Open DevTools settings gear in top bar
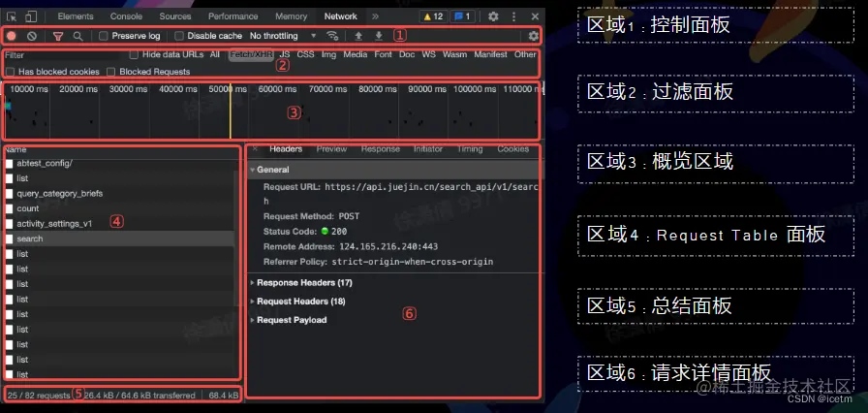868x413 pixels. (493, 16)
